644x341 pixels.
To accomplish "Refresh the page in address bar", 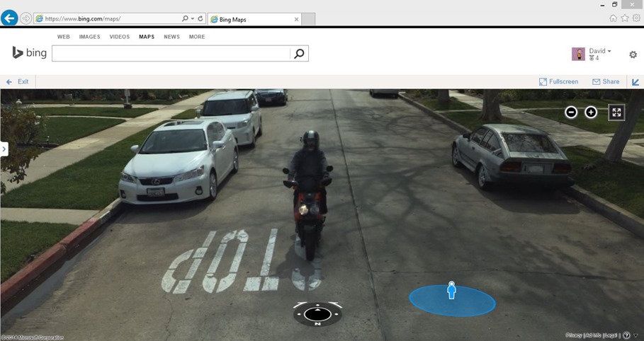I will (200, 19).
